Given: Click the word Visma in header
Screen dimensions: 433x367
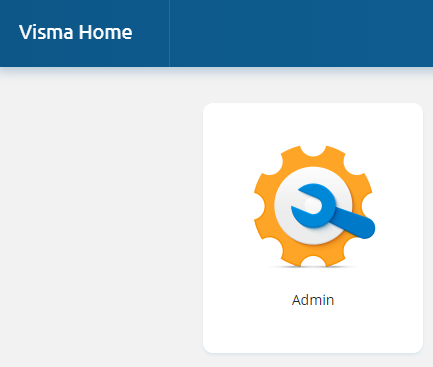Looking at the screenshot, I should coord(46,32).
